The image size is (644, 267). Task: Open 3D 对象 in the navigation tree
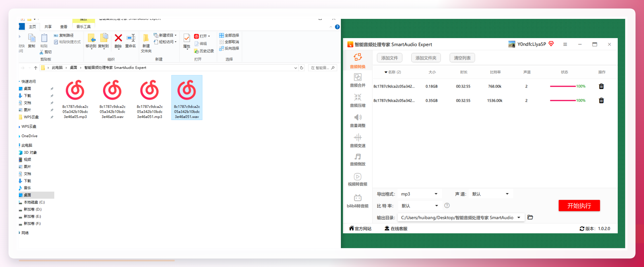click(x=30, y=153)
